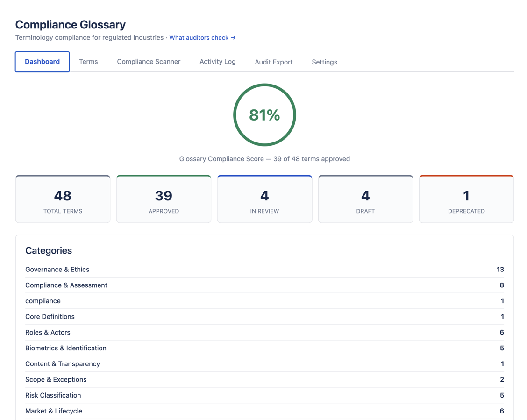Switch to the Terms tab
The image size is (527, 420).
(x=88, y=62)
